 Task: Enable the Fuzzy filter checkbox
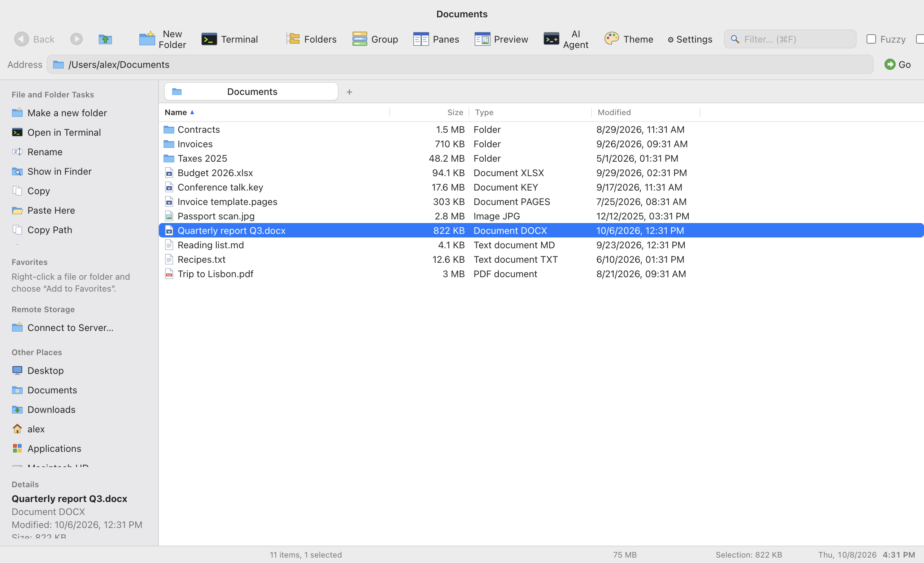tap(871, 39)
